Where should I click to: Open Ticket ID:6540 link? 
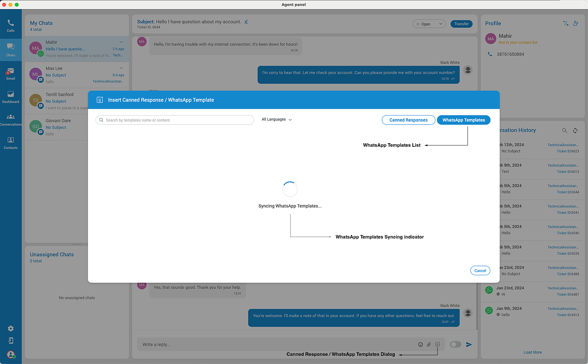(568, 233)
